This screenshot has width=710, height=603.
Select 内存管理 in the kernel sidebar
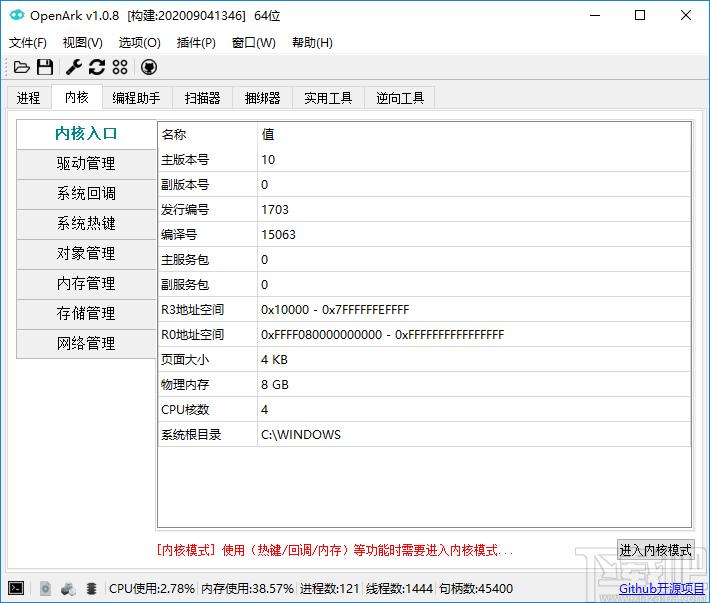click(86, 284)
